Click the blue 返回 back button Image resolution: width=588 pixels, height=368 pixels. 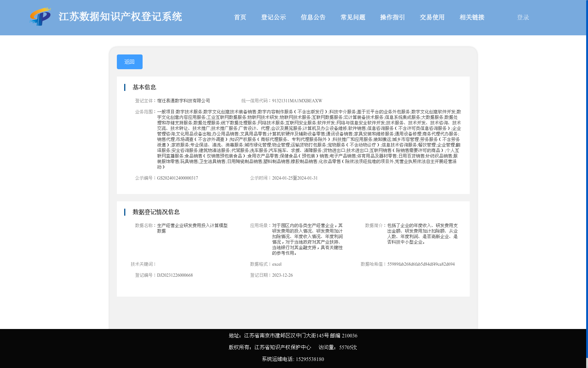coord(130,62)
